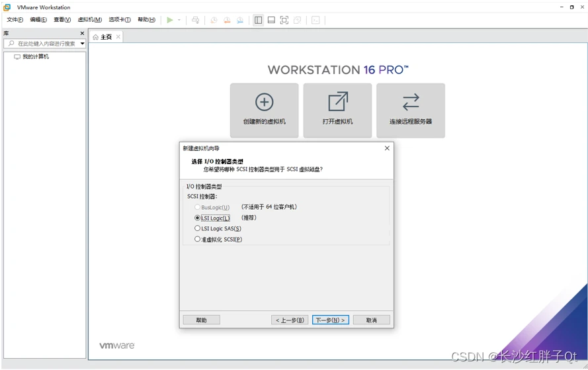This screenshot has height=370, width=588.
Task: Open the power options dropdown arrow beside play
Action: pyautogui.click(x=179, y=20)
